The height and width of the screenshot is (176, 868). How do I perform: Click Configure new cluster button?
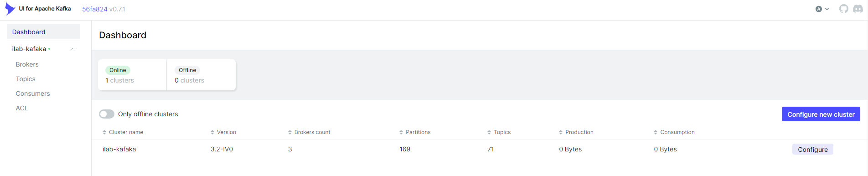pyautogui.click(x=821, y=114)
